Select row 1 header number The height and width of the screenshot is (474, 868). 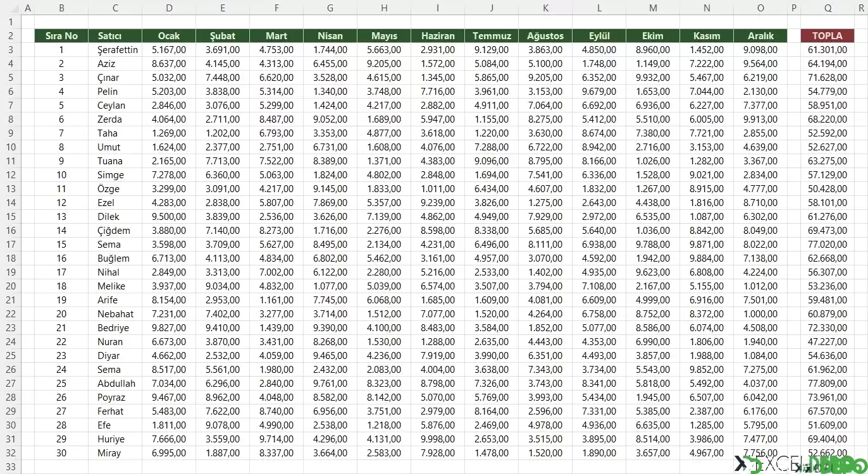coord(10,22)
